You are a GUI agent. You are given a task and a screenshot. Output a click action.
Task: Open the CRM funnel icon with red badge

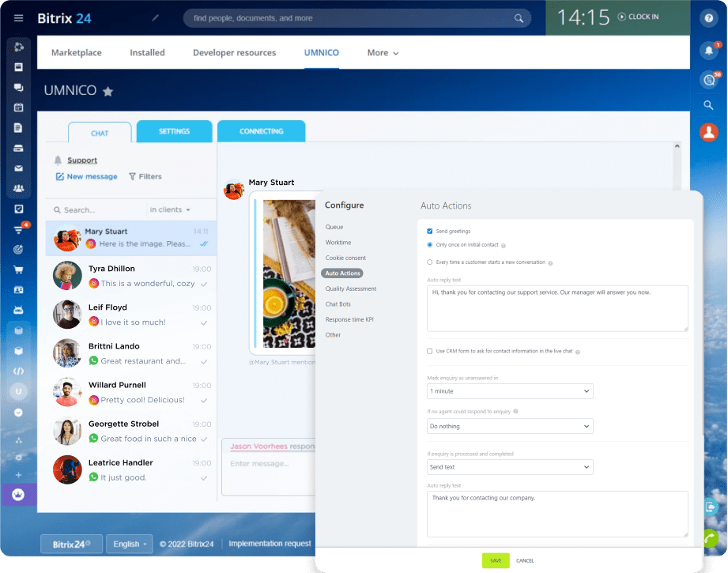point(18,229)
